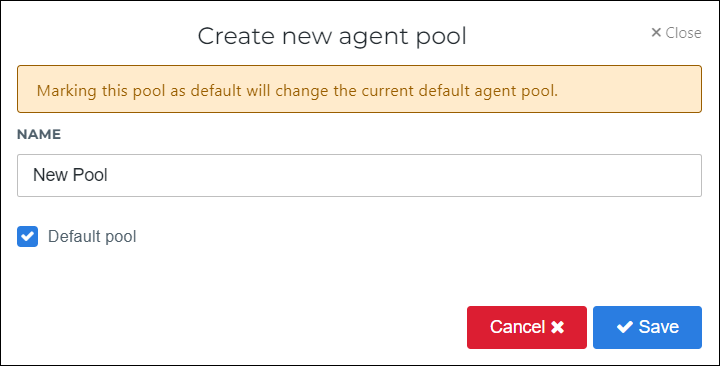Uncheck the Default pool checkbox

[28, 236]
